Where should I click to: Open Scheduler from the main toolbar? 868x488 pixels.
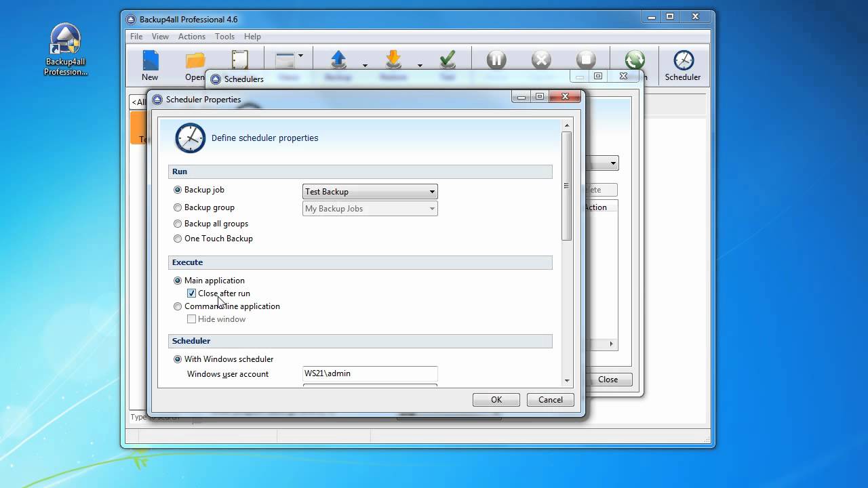(x=683, y=65)
